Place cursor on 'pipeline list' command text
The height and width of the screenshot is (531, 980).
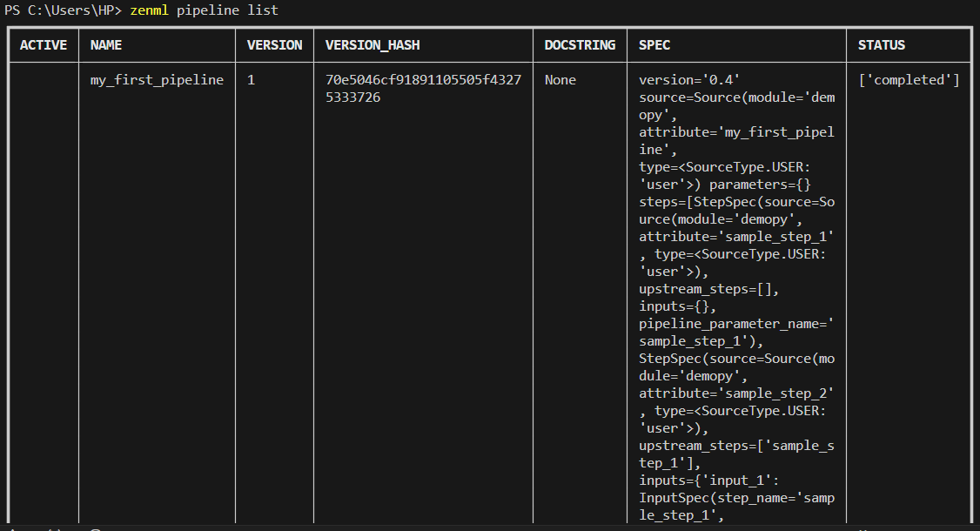tap(227, 10)
